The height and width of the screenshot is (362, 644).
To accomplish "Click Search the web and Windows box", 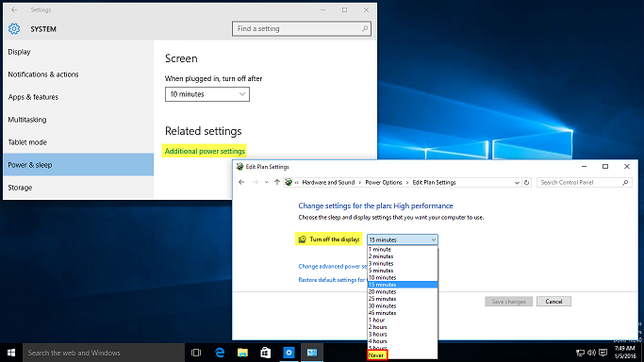I will [104, 353].
